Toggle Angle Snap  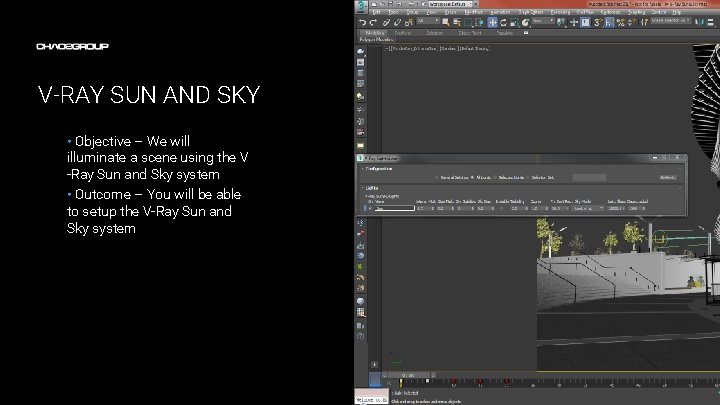point(609,22)
